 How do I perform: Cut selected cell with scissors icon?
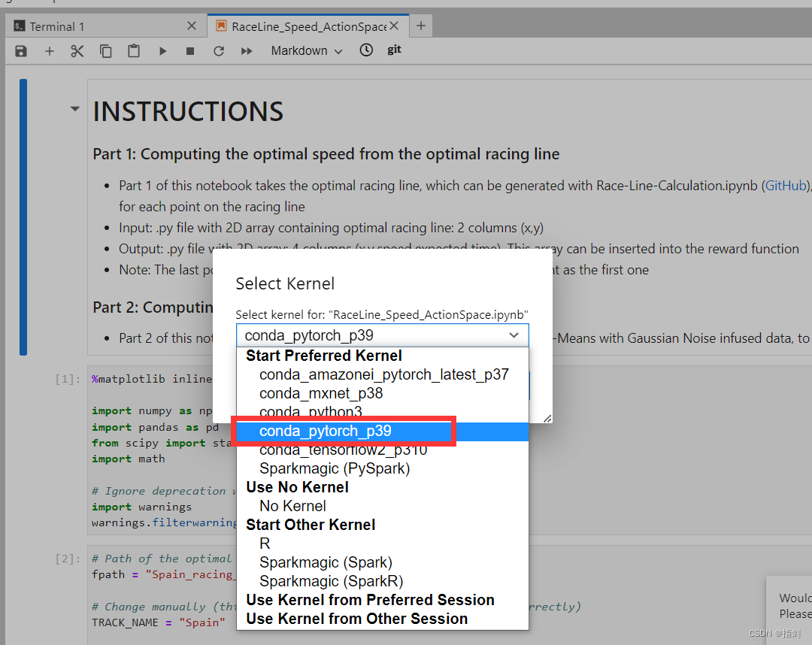tap(77, 51)
